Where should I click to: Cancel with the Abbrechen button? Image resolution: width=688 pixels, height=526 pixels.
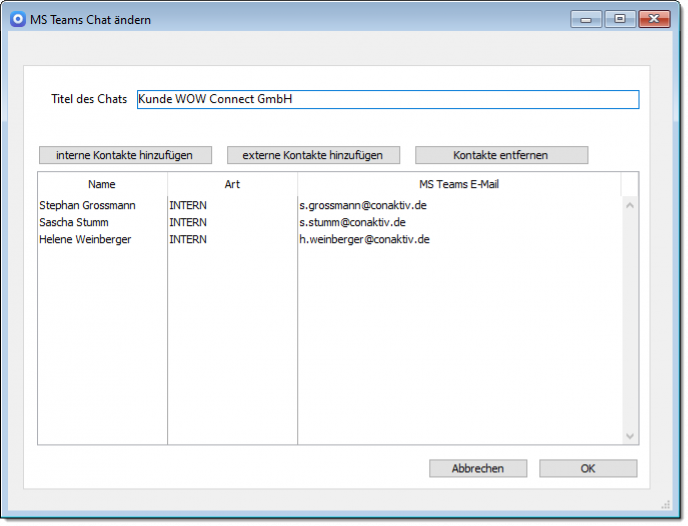[x=477, y=468]
